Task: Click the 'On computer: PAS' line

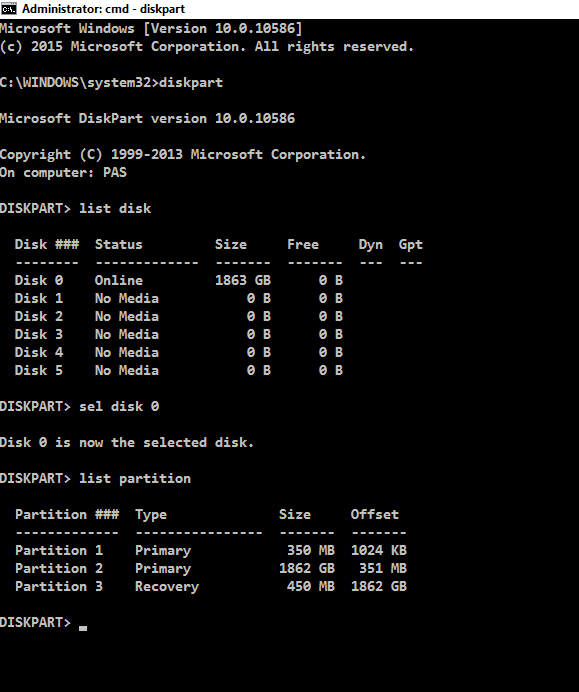Action: [63, 173]
